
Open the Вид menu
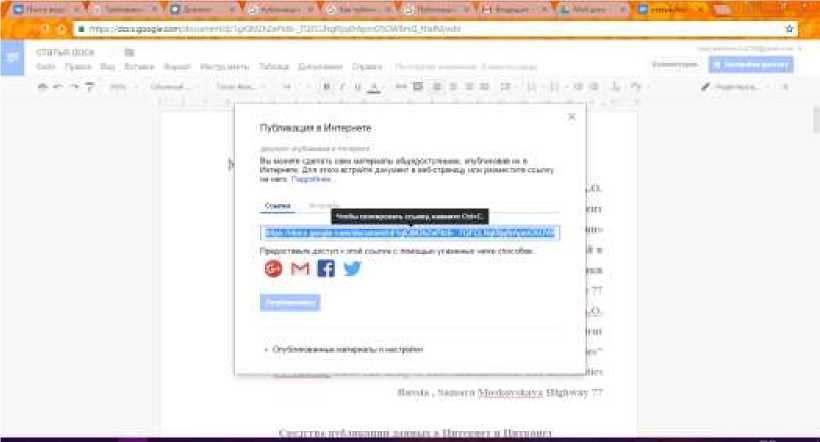(107, 67)
